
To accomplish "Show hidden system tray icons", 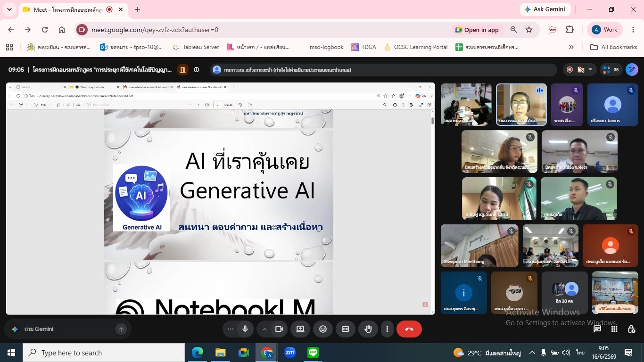I will pos(532,353).
